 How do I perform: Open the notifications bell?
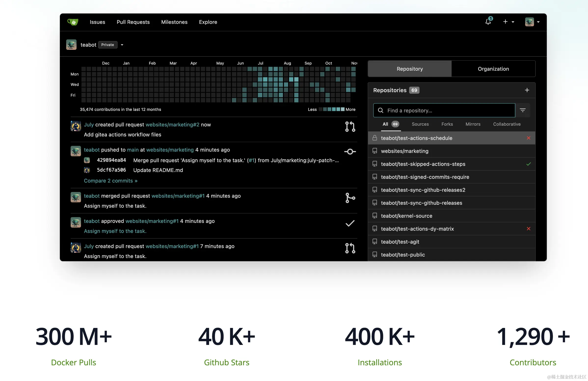pos(488,22)
